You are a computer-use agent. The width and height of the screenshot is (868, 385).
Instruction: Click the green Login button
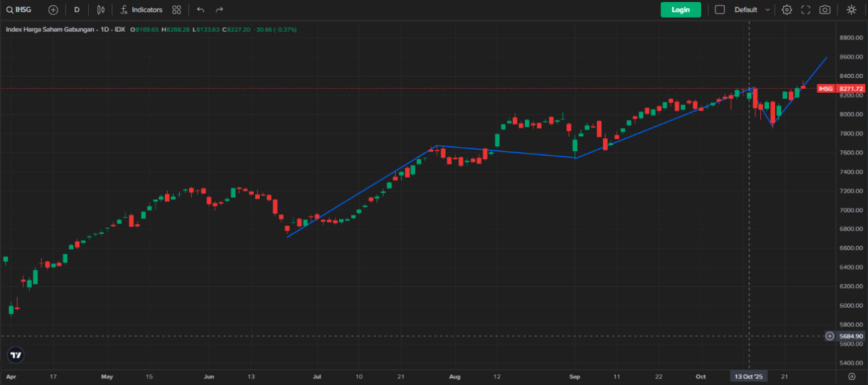click(x=681, y=9)
